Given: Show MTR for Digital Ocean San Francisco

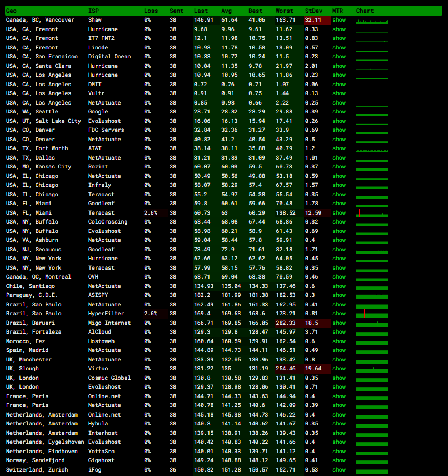Looking at the screenshot, I should [339, 57].
